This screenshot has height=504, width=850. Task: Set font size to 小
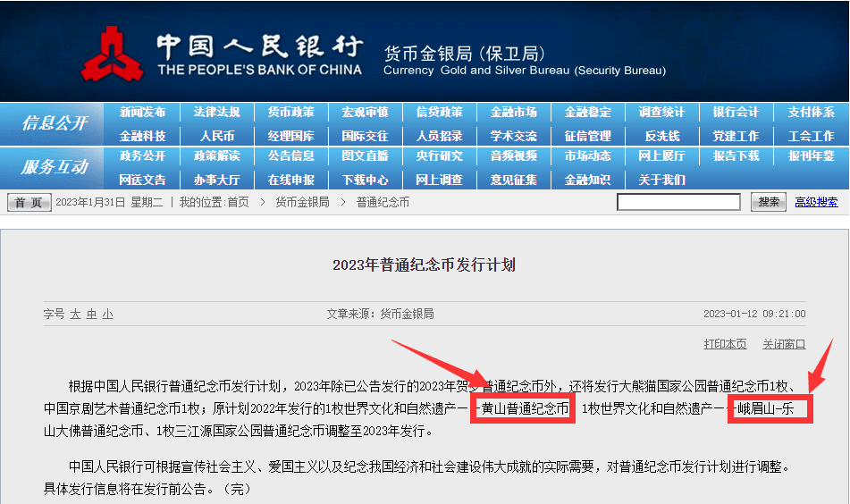108,314
